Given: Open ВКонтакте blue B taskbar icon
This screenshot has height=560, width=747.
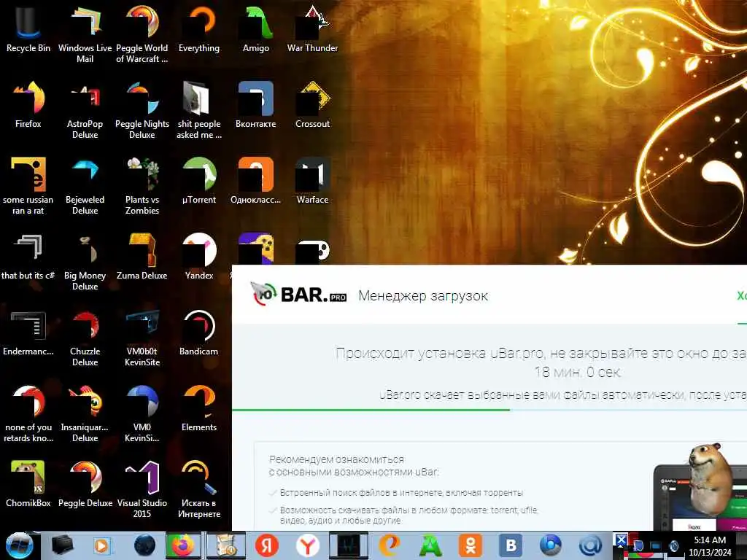Looking at the screenshot, I should pos(511,545).
